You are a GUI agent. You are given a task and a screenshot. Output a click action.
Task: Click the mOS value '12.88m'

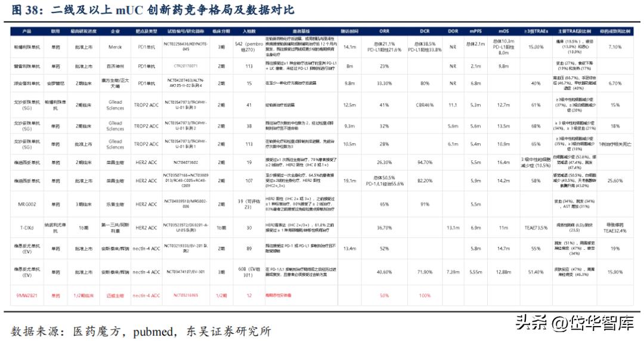(503, 272)
